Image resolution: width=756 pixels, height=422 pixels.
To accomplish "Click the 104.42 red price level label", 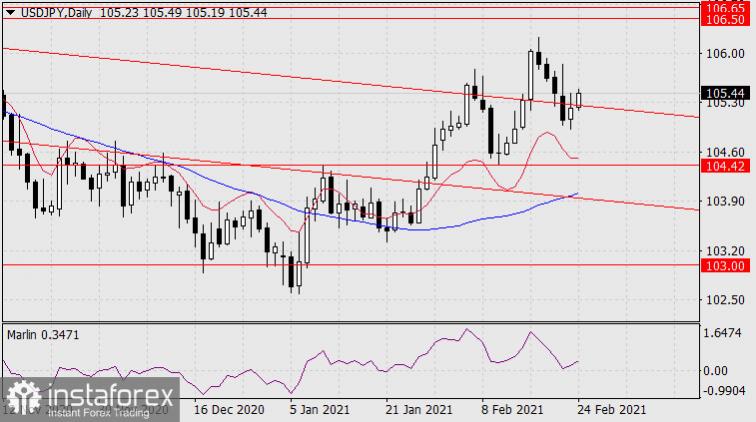I will coord(725,166).
